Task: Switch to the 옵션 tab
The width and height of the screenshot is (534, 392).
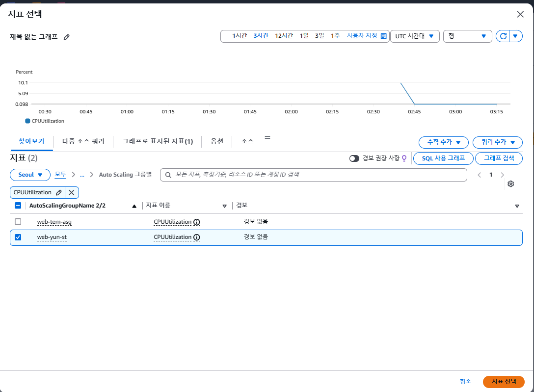Action: pos(217,141)
